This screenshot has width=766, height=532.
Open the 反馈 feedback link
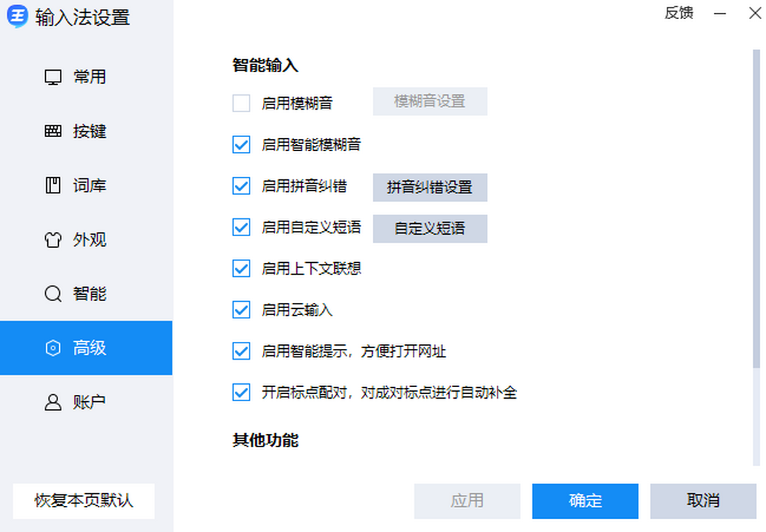[x=679, y=13]
